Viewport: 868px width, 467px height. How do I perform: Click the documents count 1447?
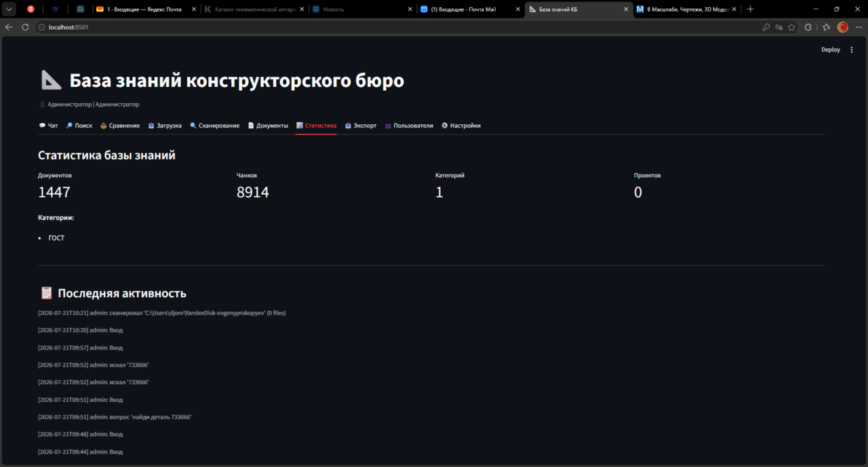54,192
